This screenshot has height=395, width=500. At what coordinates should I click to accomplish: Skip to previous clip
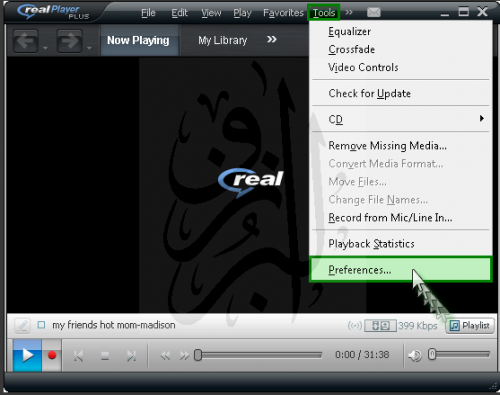click(x=79, y=356)
